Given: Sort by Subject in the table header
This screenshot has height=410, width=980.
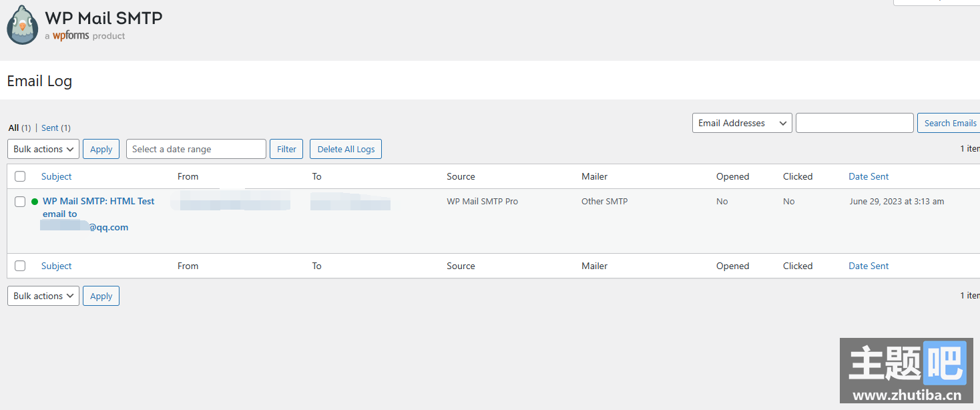Looking at the screenshot, I should (x=56, y=176).
